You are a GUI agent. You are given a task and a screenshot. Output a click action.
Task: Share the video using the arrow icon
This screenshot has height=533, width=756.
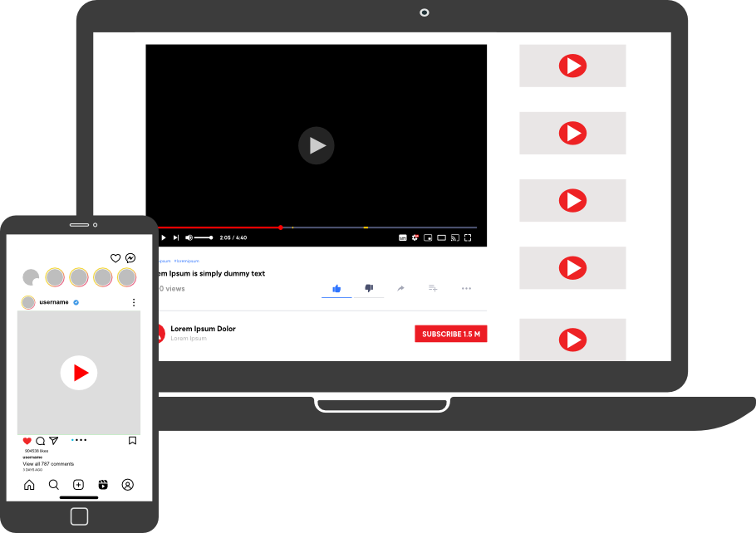[400, 288]
